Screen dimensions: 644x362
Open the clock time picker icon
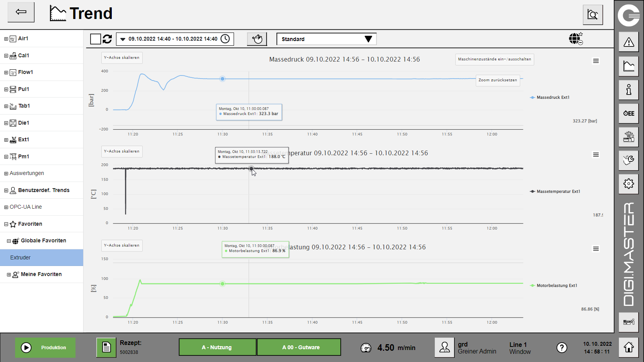(225, 39)
